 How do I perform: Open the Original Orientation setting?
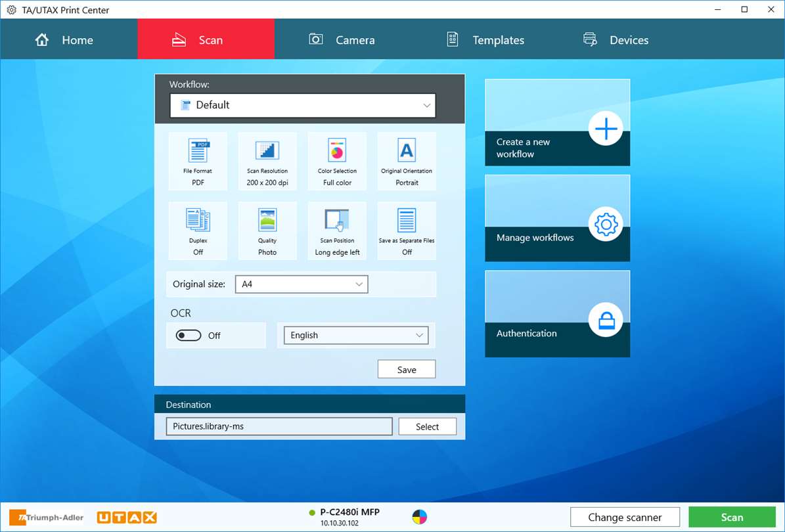[407, 161]
